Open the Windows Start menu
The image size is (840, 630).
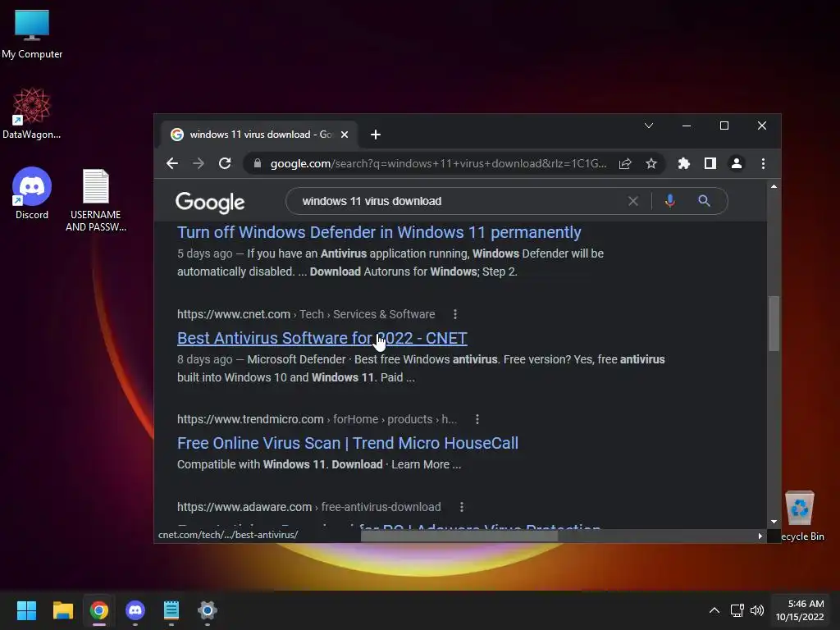[26, 610]
